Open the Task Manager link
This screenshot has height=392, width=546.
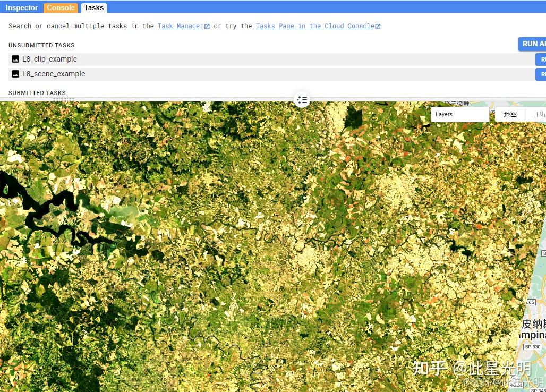[x=181, y=25]
